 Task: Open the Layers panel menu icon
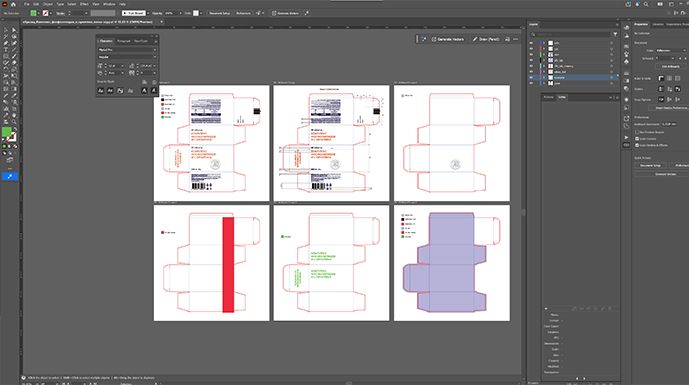(x=616, y=24)
